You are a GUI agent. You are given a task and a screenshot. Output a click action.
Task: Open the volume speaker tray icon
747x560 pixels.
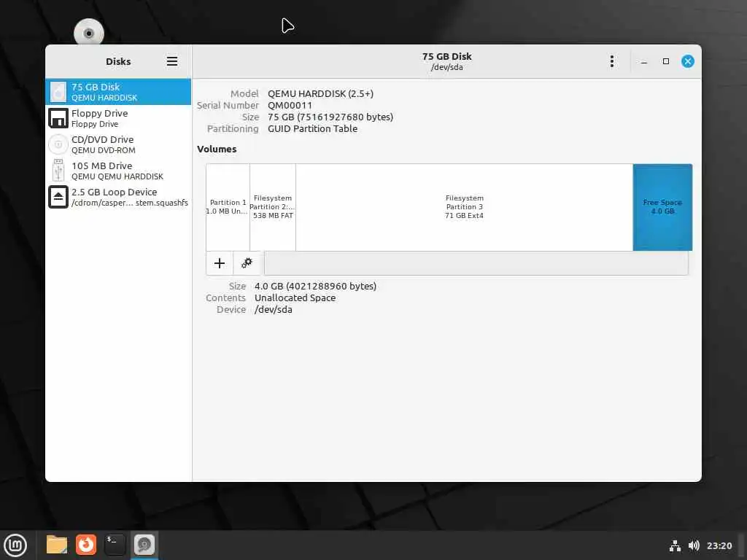694,545
